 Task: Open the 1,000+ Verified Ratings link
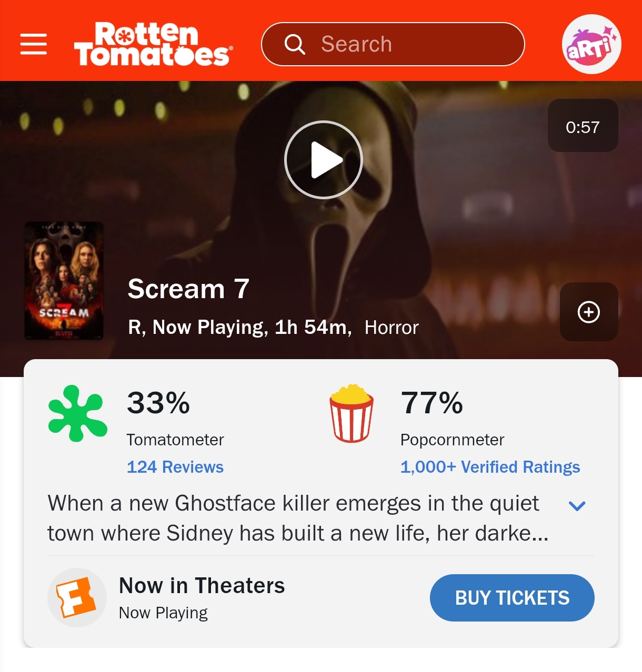click(490, 467)
